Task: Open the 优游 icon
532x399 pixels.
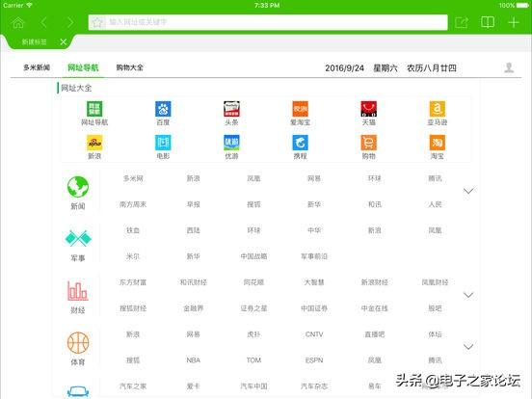Action: pos(231,143)
